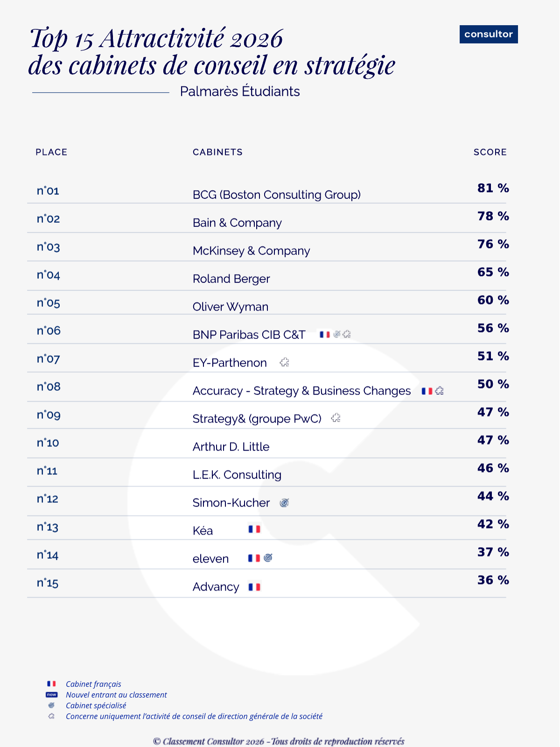Click the French flag next to Accuracy
The width and height of the screenshot is (560, 747).
(427, 391)
